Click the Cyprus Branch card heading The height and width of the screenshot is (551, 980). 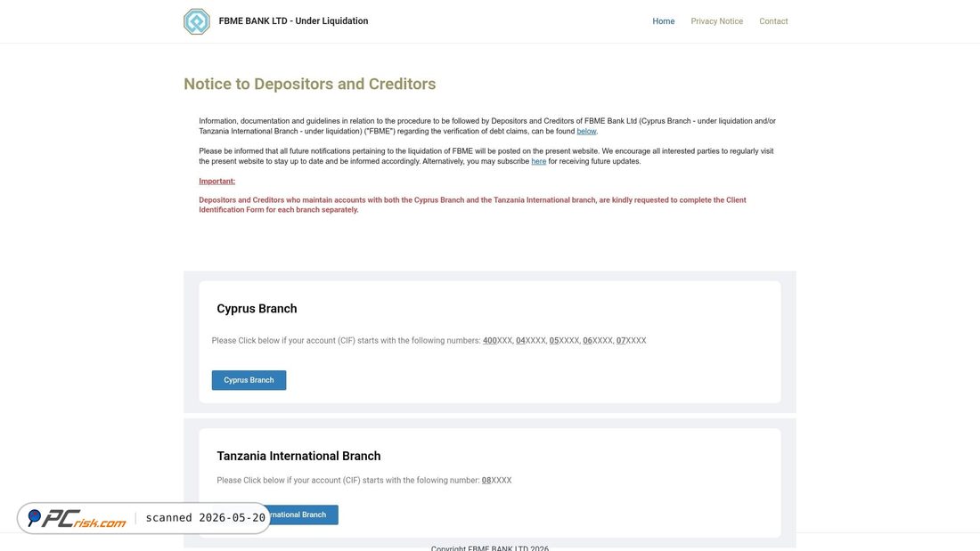257,309
